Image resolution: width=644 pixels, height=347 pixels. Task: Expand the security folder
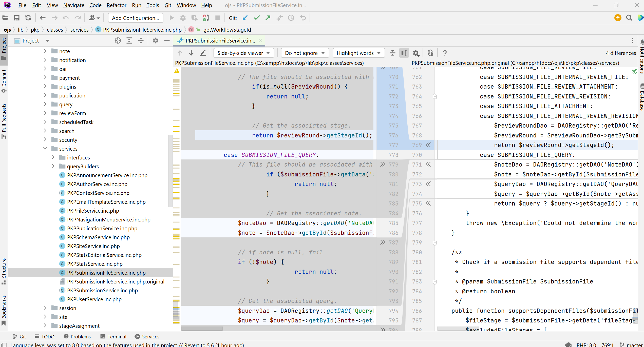coord(45,140)
